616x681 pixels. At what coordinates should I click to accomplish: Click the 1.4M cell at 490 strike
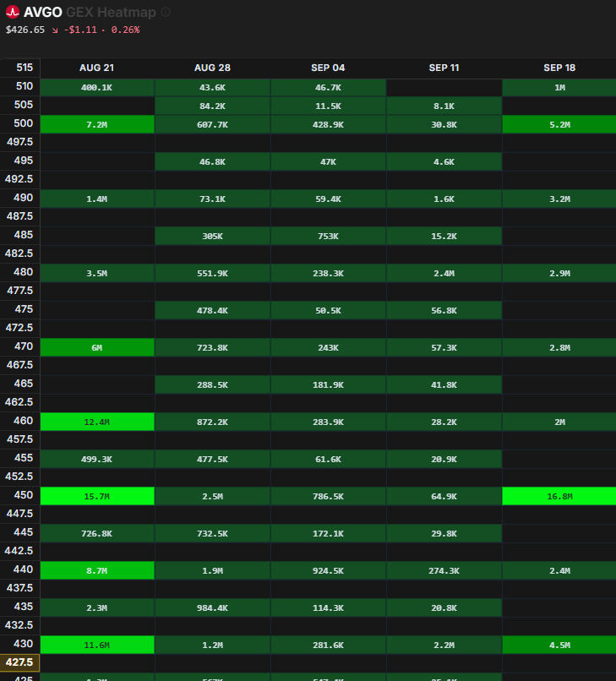coord(97,199)
